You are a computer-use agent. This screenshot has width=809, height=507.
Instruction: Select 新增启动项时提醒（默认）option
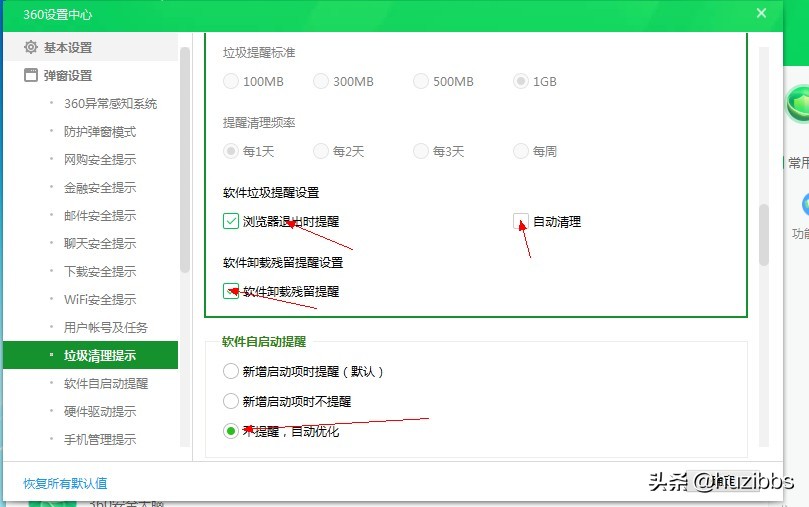click(x=231, y=371)
